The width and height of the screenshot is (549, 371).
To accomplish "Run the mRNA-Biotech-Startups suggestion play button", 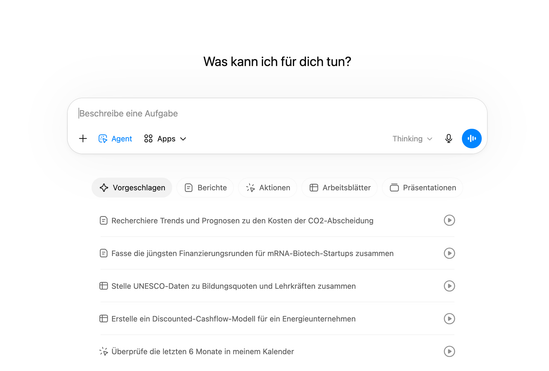I will click(x=449, y=253).
